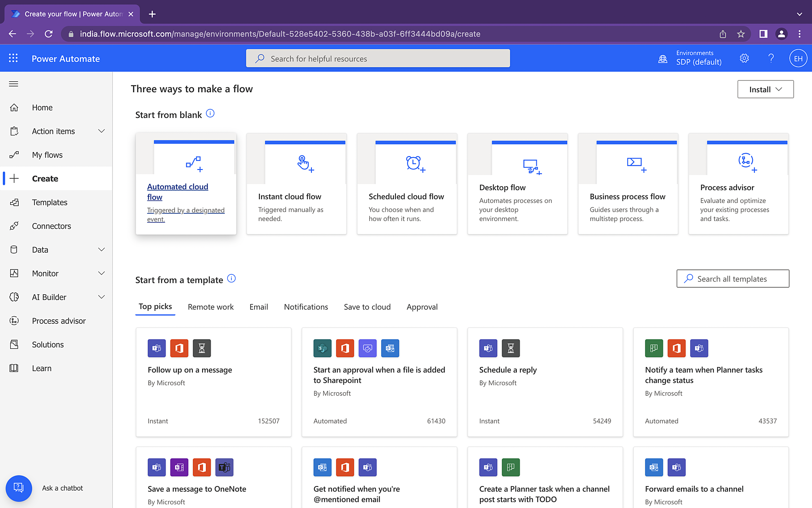Click the Search all templates field
The image size is (812, 508).
pos(733,279)
